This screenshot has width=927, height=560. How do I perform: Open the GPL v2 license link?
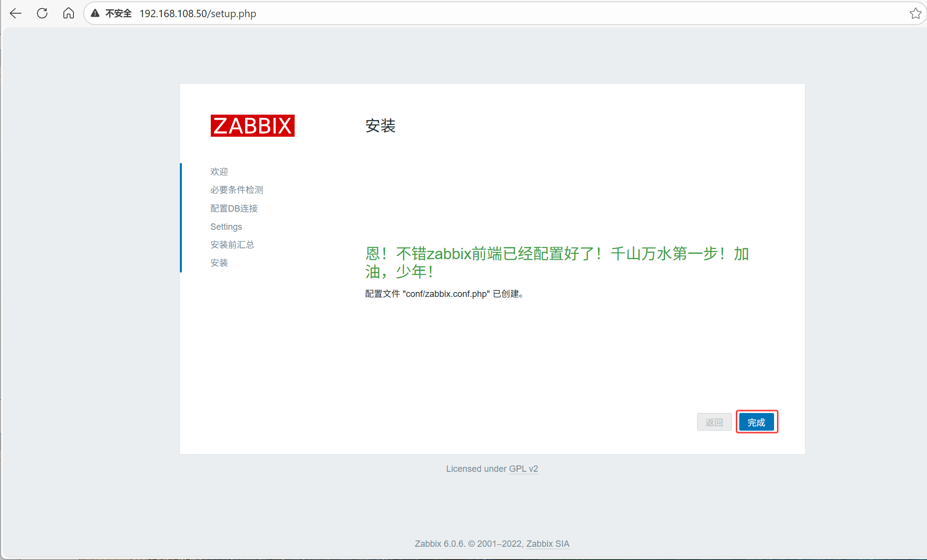pos(524,469)
